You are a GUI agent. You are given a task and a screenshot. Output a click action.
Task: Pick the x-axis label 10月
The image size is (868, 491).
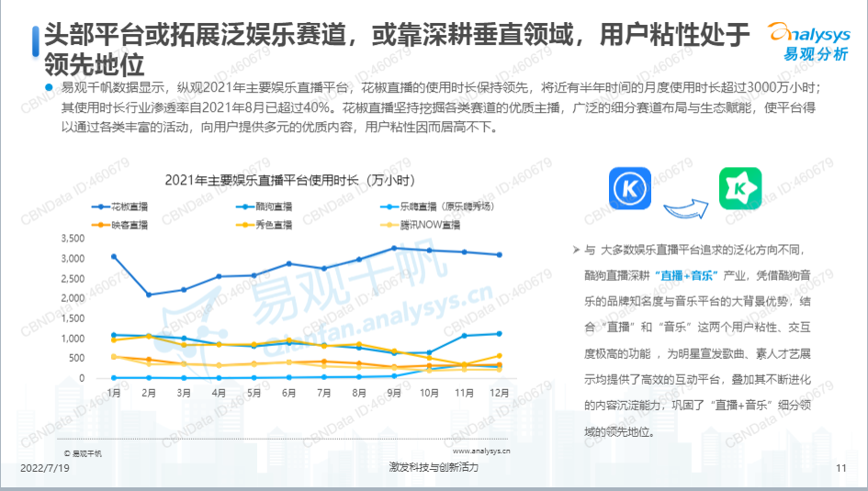point(430,393)
